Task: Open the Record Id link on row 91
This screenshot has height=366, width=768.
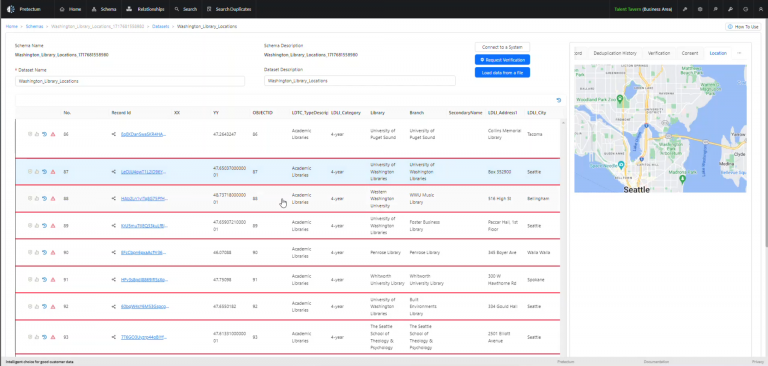Action: (144, 280)
